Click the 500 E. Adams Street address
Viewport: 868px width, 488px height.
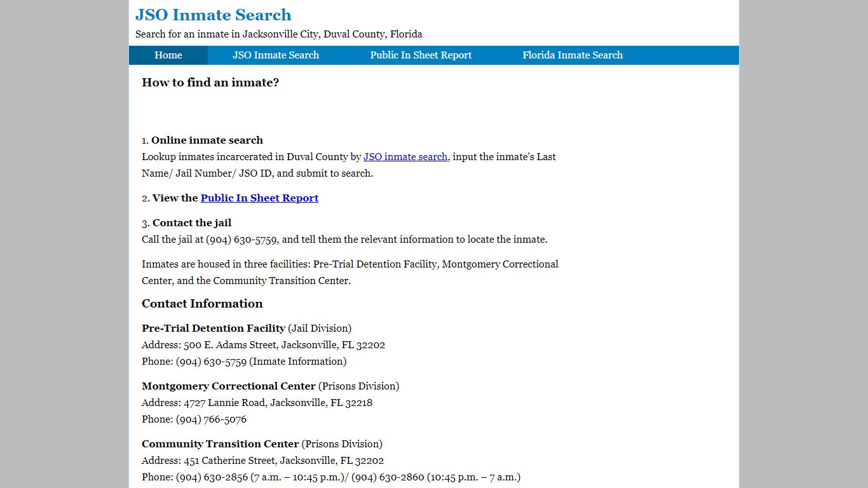[x=263, y=344]
